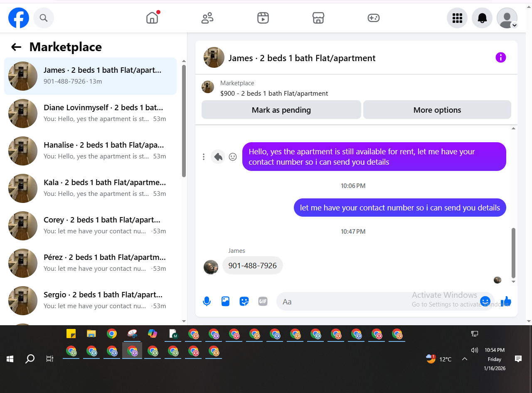Screen dimensions: 532x393
Task: Open the Facebook search magnifier
Action: pos(44,18)
